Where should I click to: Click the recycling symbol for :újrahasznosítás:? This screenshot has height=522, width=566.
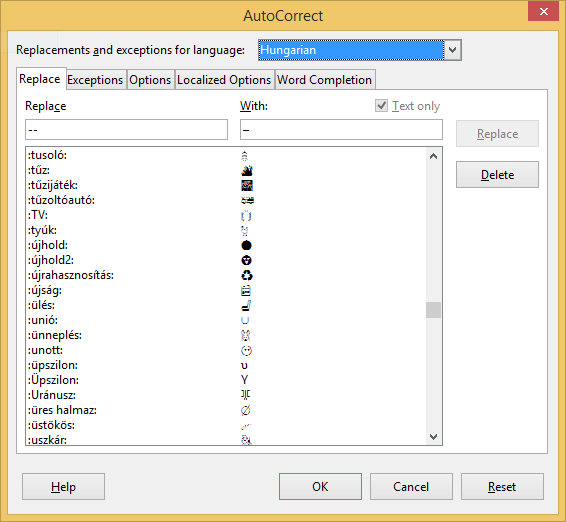point(247,275)
